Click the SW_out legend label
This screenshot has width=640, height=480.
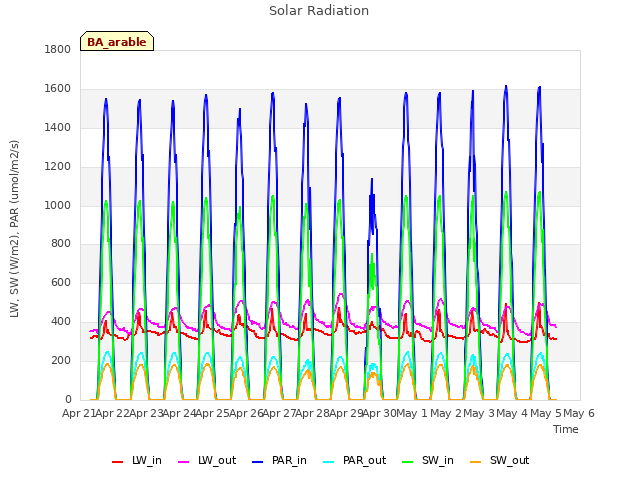[509, 460]
